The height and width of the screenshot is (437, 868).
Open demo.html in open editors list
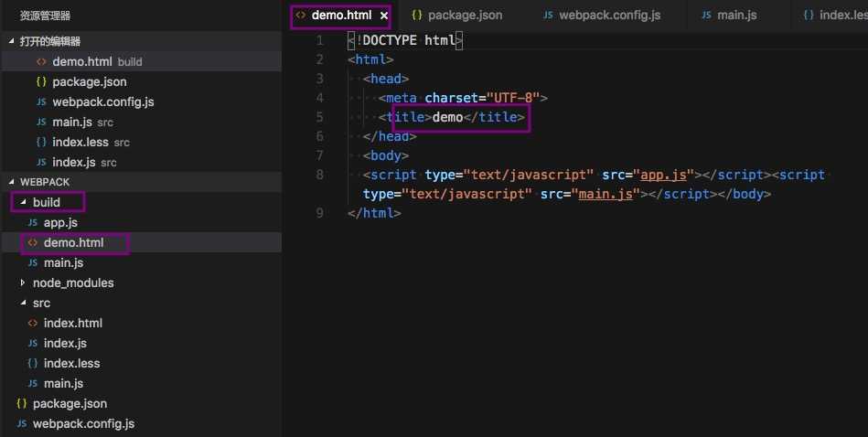click(141, 61)
